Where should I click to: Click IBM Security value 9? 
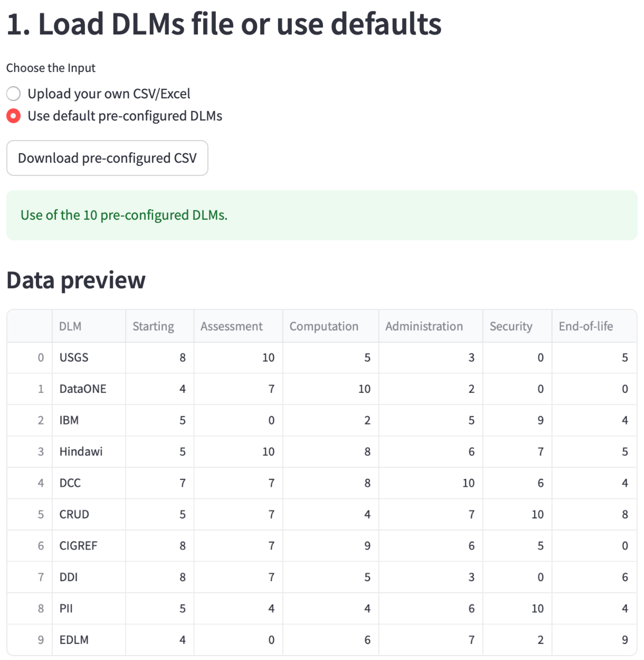(x=517, y=420)
